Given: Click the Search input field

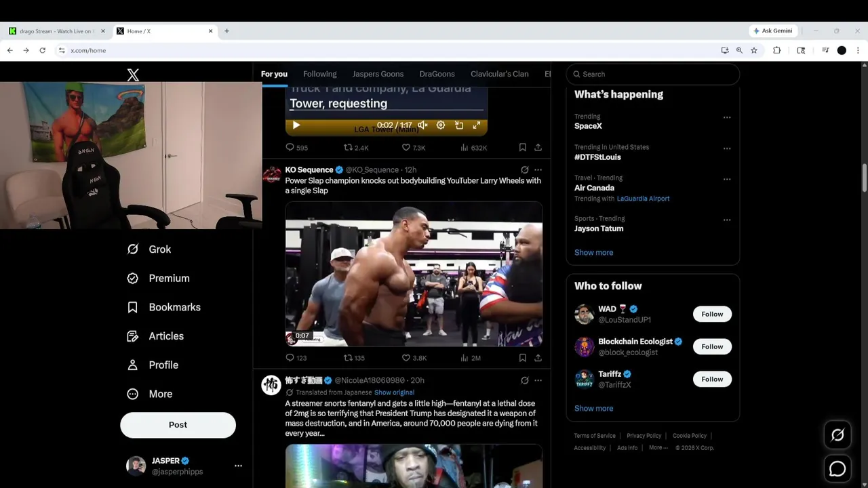Looking at the screenshot, I should click(x=652, y=75).
